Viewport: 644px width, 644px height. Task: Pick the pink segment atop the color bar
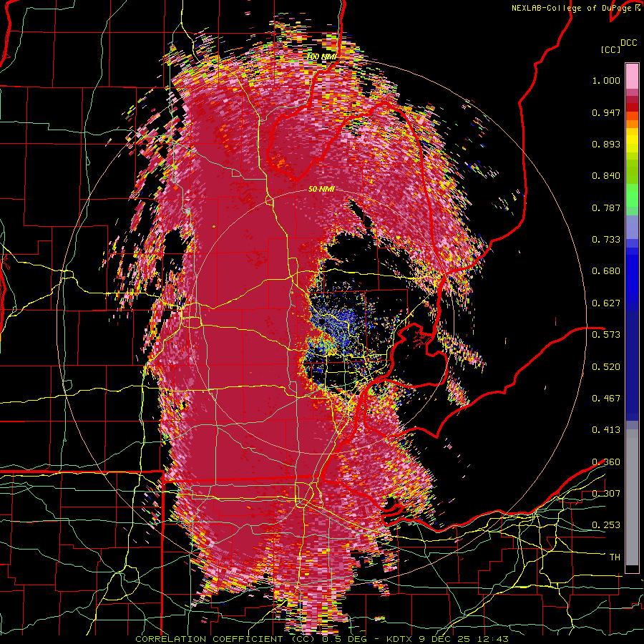click(x=632, y=76)
